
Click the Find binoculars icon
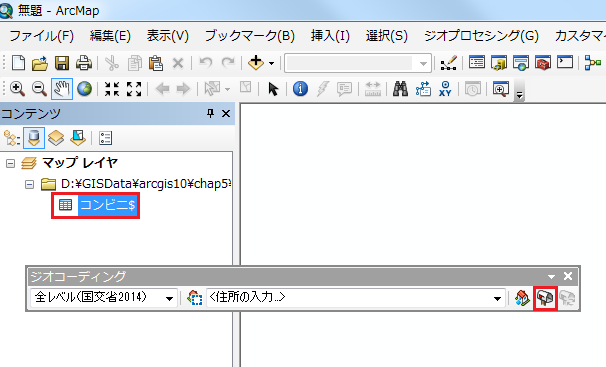(400, 89)
